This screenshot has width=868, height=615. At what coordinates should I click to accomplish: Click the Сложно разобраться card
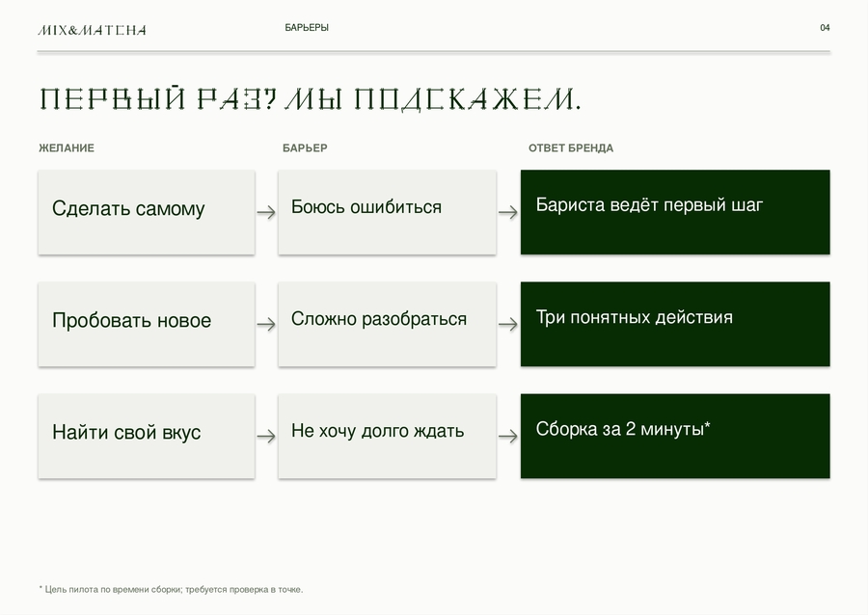click(388, 324)
